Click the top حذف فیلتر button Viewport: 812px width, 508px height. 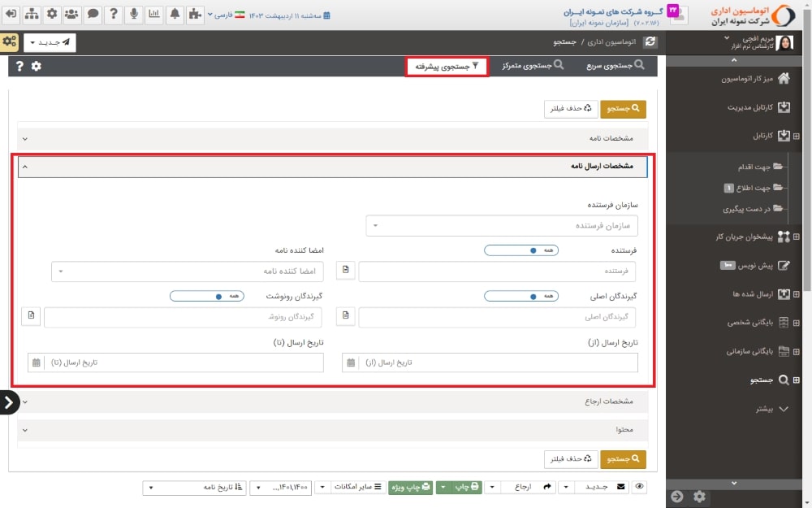[x=572, y=107]
